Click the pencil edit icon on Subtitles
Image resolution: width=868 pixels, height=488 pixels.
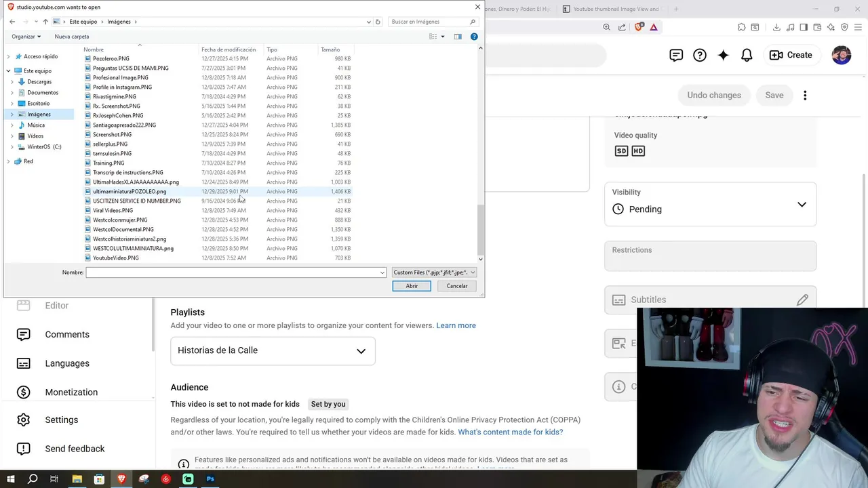pos(802,300)
